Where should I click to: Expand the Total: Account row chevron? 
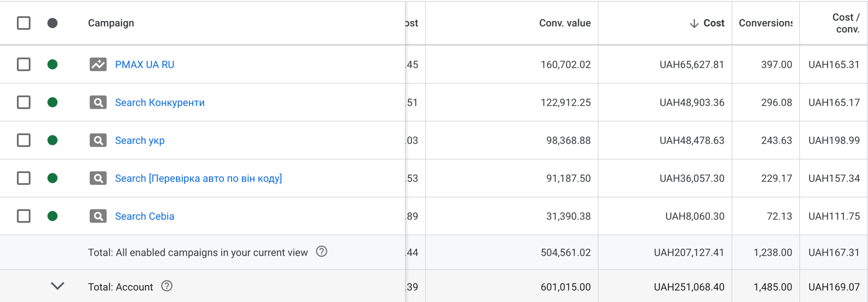(x=58, y=286)
